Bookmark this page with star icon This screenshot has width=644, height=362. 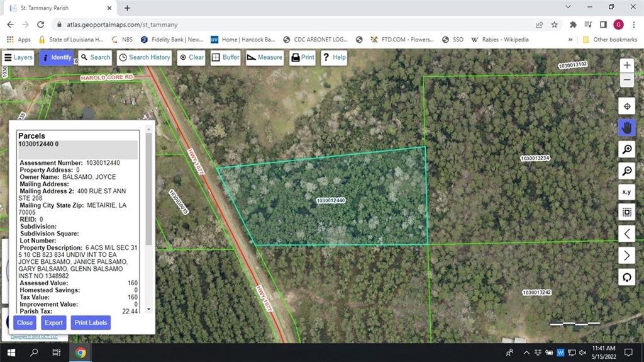554,25
